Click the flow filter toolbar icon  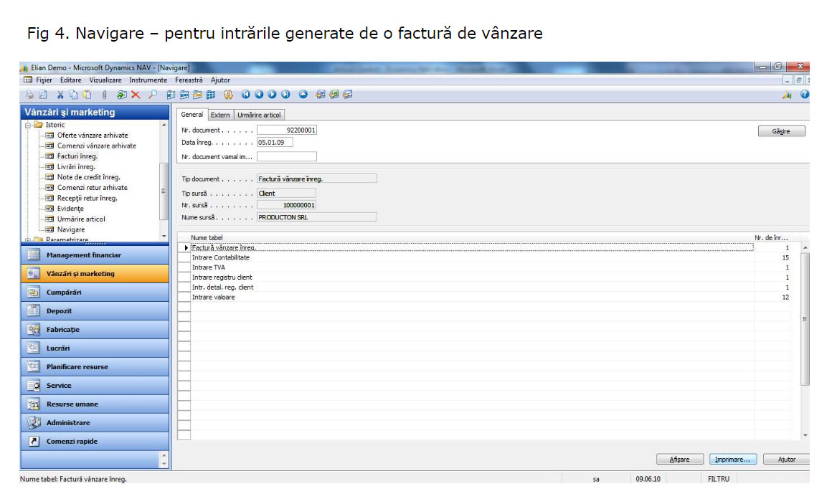coord(197,95)
